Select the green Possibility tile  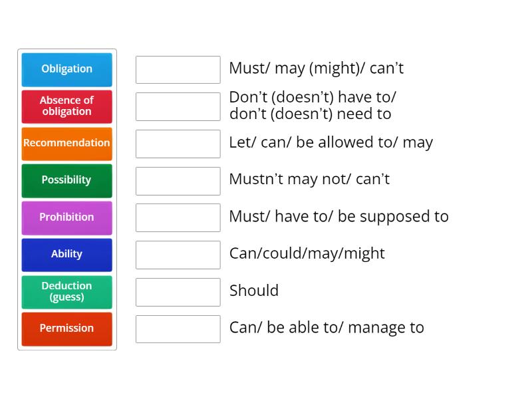(x=66, y=180)
